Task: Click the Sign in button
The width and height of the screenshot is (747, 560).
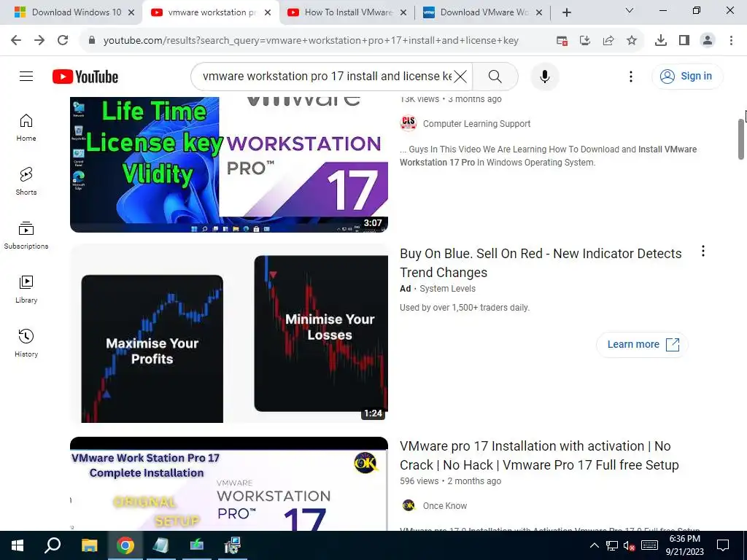Action: coord(687,76)
